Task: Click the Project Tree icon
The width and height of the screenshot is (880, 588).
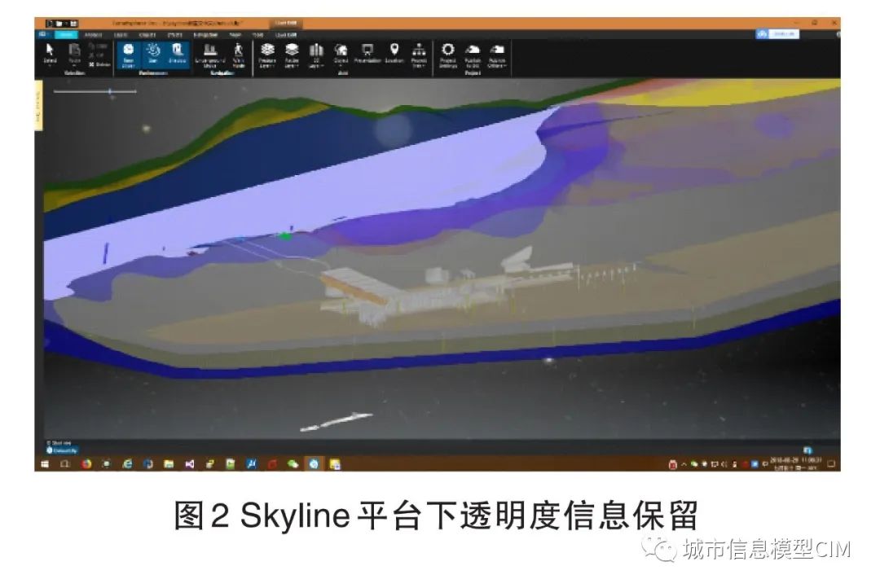Action: pyautogui.click(x=417, y=52)
